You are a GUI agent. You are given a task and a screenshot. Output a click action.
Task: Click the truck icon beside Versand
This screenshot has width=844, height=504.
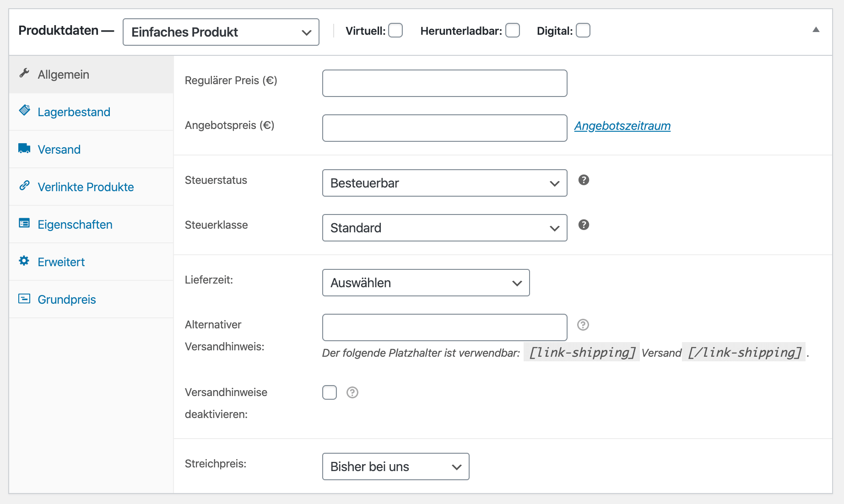(24, 148)
